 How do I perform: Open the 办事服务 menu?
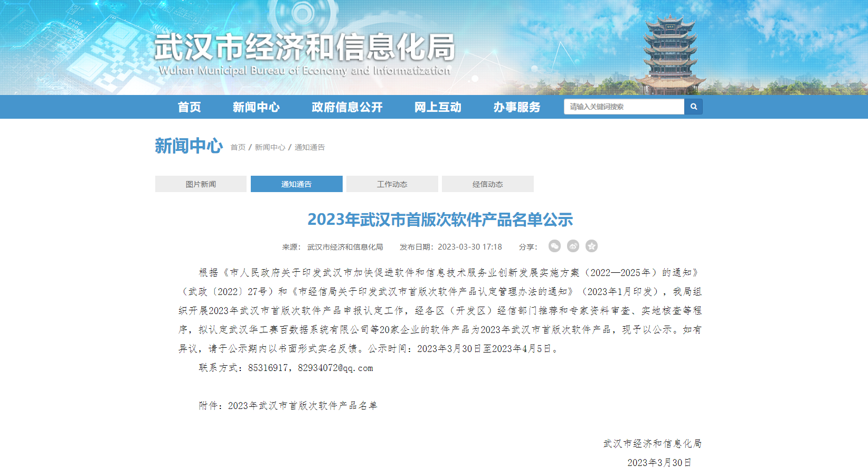coord(516,107)
